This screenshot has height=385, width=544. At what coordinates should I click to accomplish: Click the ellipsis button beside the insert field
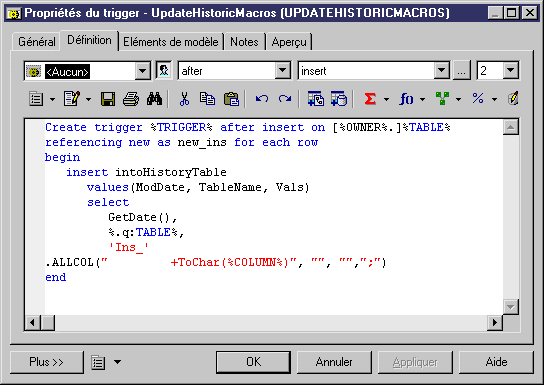point(461,71)
